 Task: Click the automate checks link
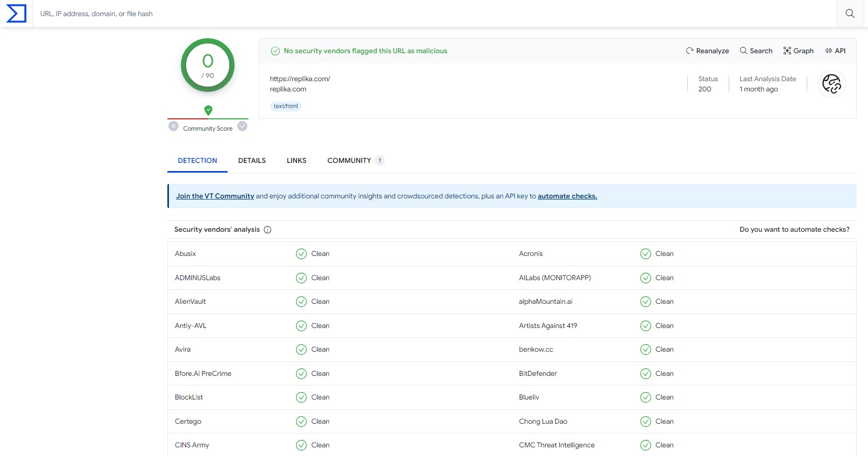(567, 196)
